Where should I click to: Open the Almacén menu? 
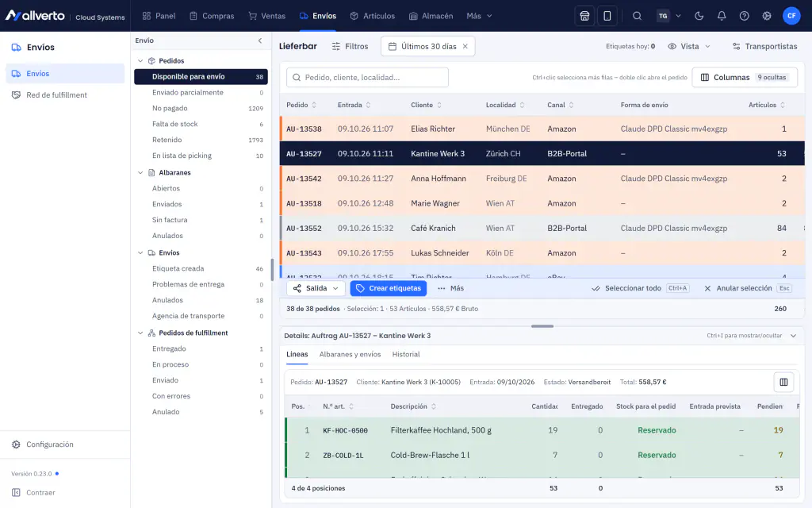pyautogui.click(x=431, y=16)
